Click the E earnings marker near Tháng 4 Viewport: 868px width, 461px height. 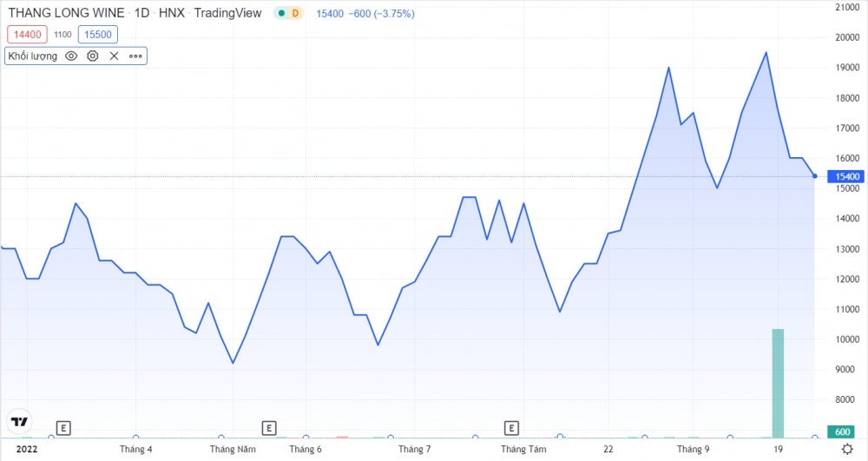tap(63, 428)
